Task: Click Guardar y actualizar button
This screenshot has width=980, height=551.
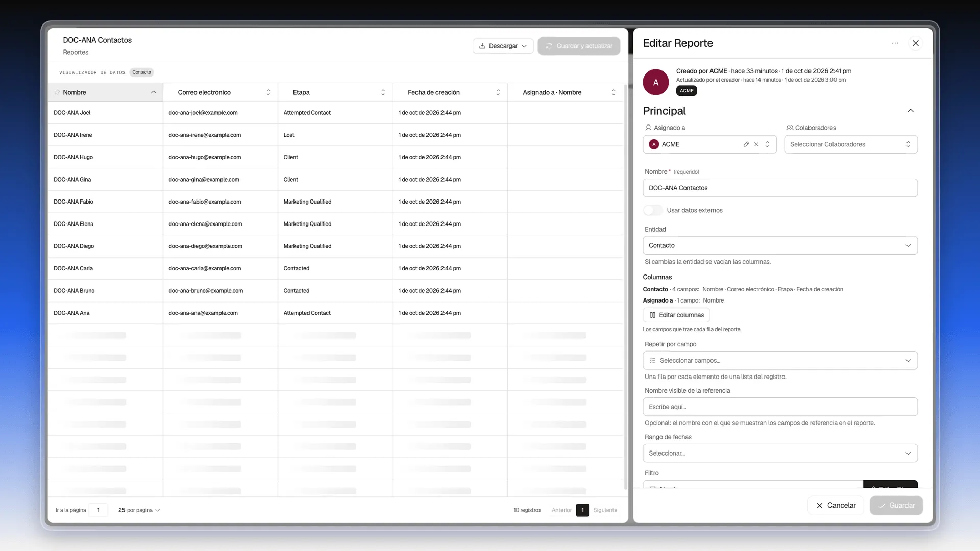Action: (579, 46)
